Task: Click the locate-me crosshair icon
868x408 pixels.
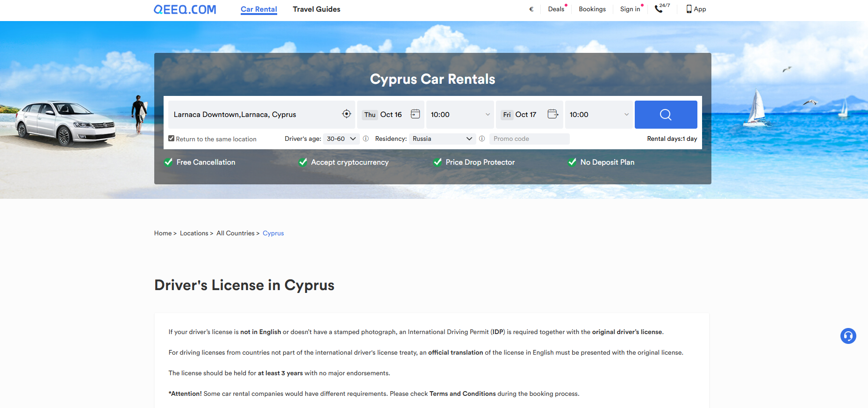Action: point(346,114)
